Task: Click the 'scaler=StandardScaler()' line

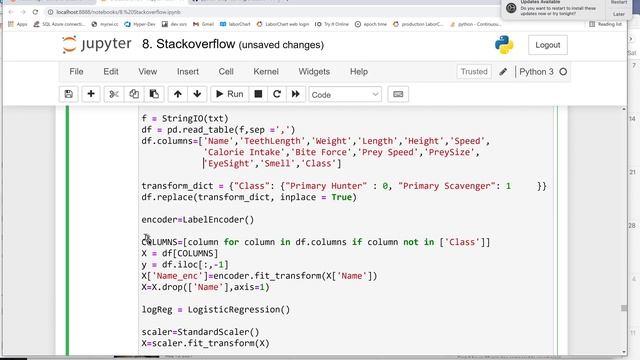Action: (x=200, y=332)
